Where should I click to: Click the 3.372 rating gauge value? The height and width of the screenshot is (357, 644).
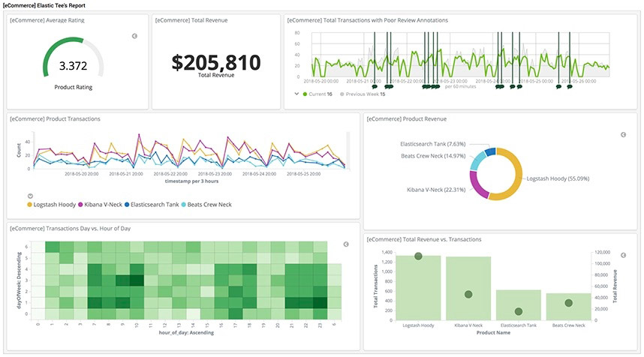[73, 66]
